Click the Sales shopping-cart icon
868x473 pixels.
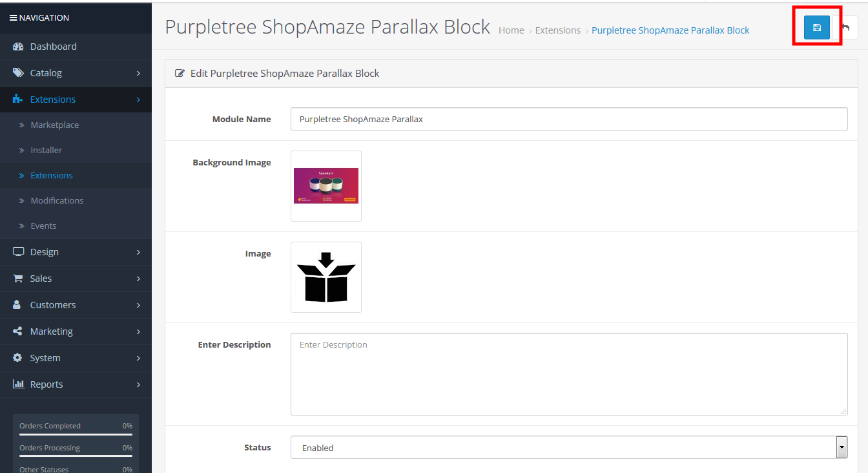(x=18, y=279)
